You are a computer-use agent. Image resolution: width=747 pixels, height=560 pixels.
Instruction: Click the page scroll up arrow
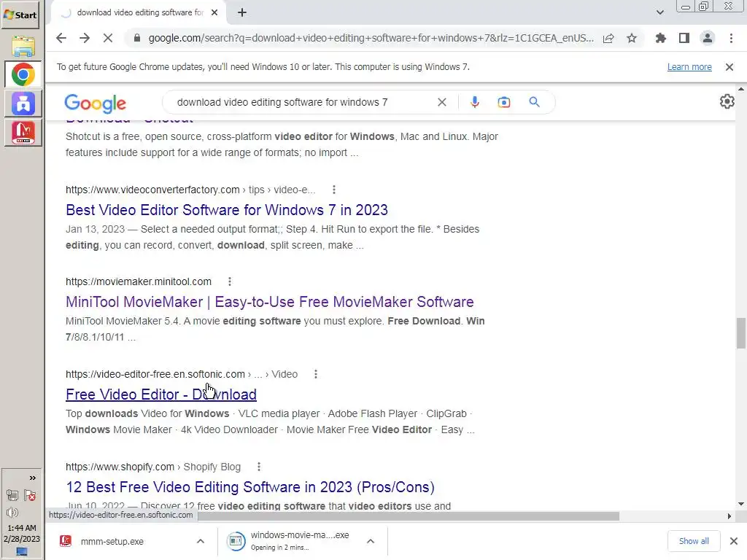pyautogui.click(x=741, y=89)
